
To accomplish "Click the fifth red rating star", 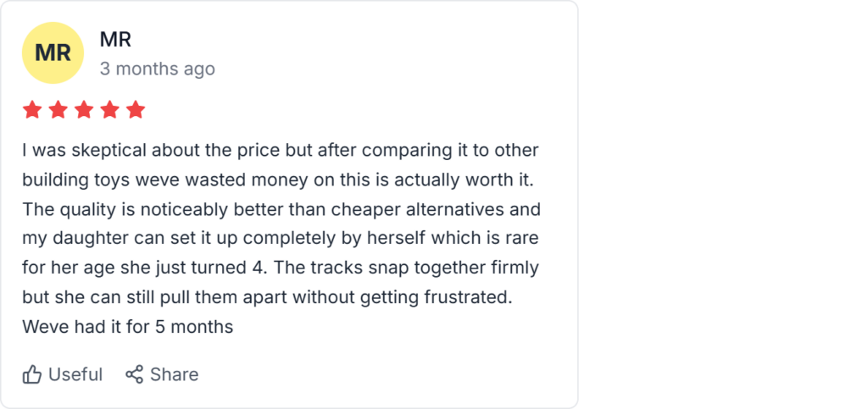I will tap(136, 110).
